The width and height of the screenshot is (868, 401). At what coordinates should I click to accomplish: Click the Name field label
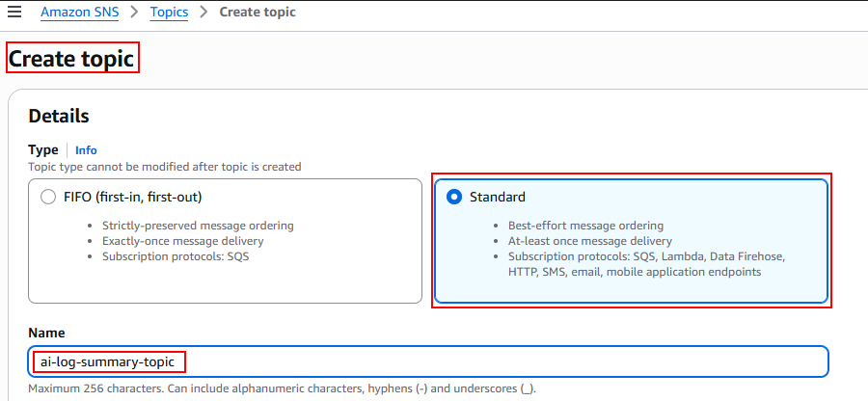point(46,333)
